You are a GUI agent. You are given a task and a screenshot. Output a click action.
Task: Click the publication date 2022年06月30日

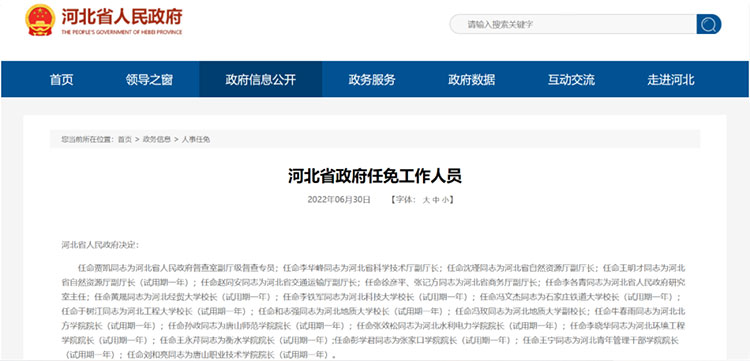pyautogui.click(x=339, y=200)
